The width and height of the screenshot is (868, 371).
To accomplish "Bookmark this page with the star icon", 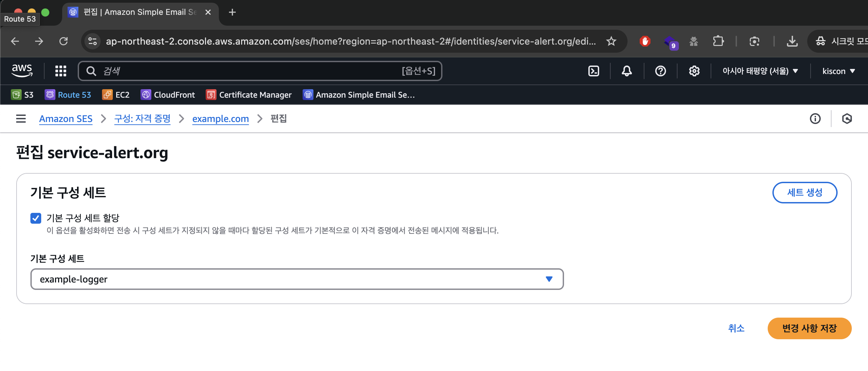I will 611,41.
